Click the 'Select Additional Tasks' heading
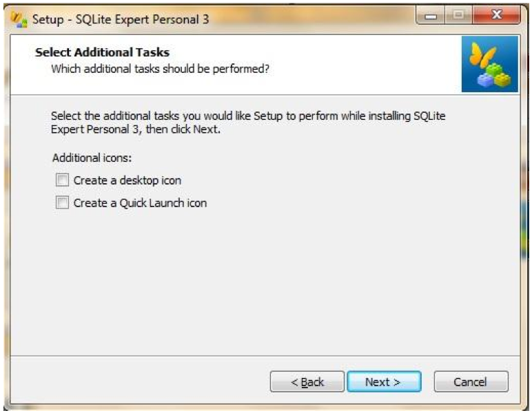 (102, 52)
